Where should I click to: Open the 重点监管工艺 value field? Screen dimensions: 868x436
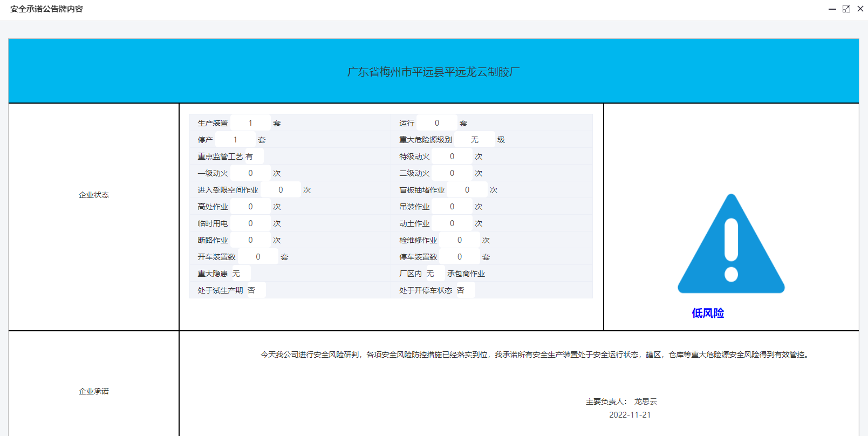click(x=254, y=156)
